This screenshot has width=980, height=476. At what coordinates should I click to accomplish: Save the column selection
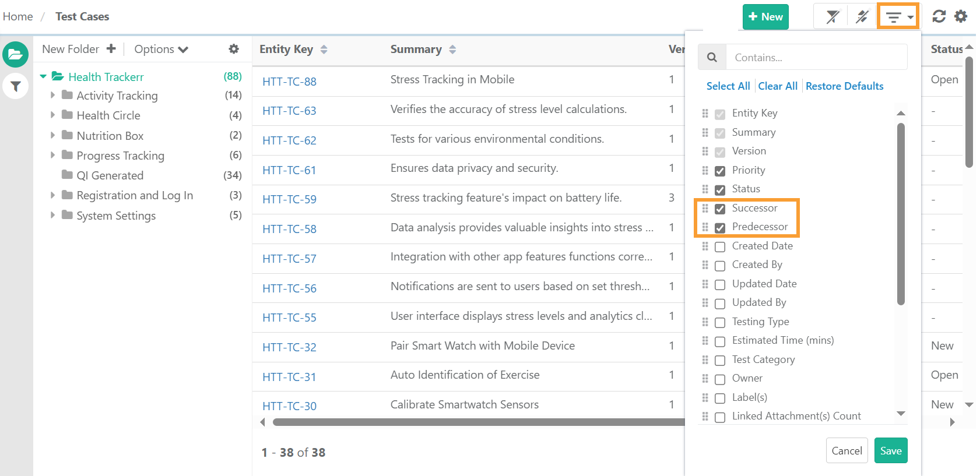tap(891, 450)
